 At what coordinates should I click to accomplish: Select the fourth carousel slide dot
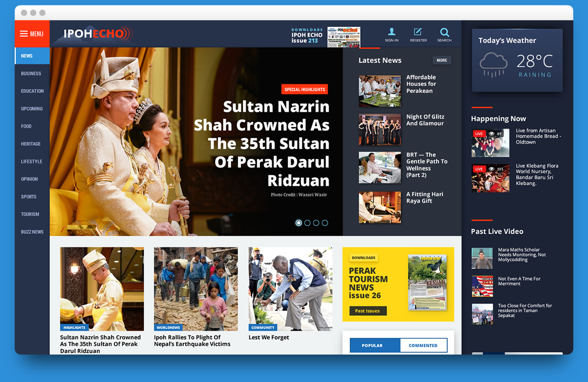(325, 223)
